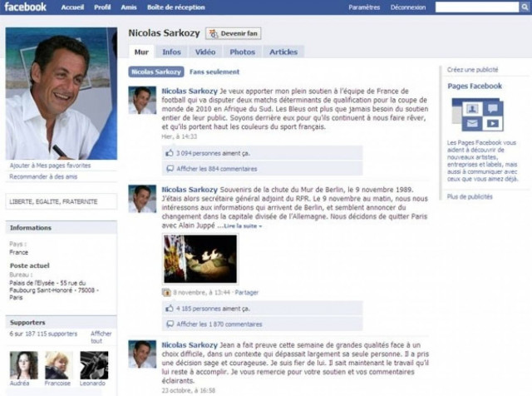Click author name on the football post
This screenshot has width=532, height=396.
pos(190,91)
